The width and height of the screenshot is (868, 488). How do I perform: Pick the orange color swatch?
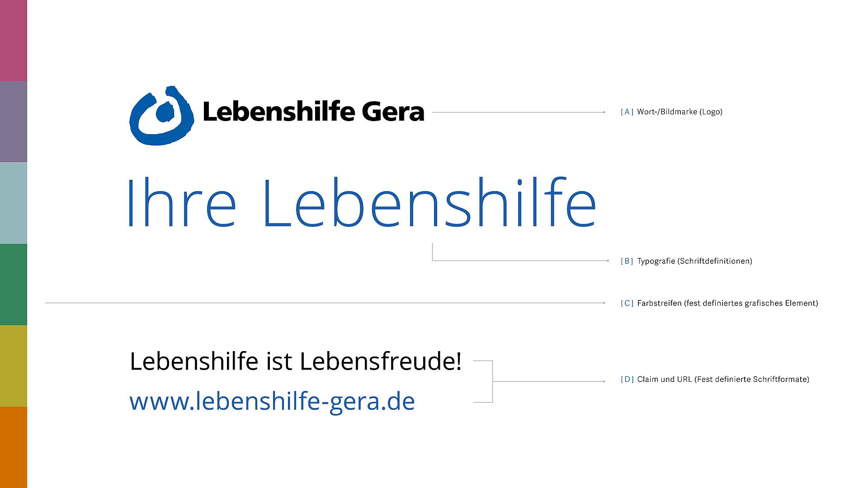pos(14,447)
